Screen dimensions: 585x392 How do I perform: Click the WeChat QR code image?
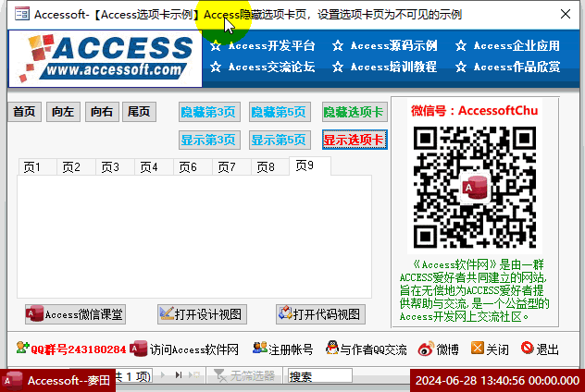tap(475, 188)
